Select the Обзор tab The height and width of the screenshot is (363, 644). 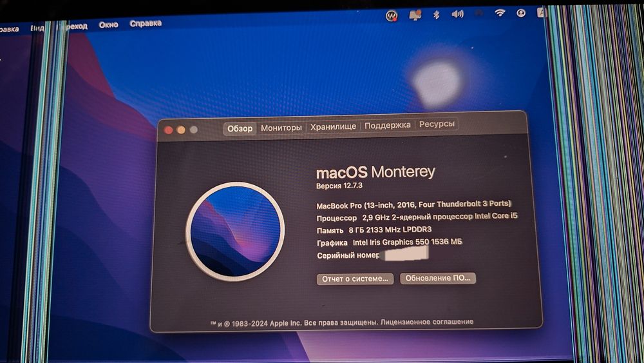(240, 128)
